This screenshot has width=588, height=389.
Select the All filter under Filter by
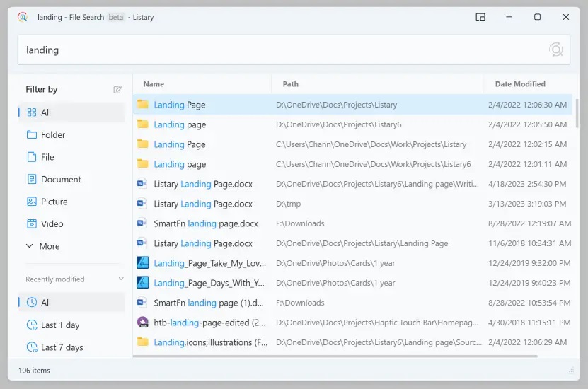(71, 112)
